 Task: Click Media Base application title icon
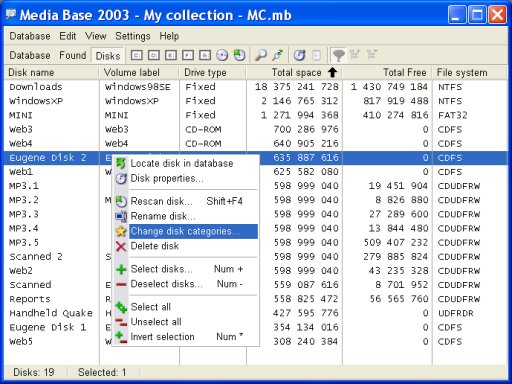[11, 15]
